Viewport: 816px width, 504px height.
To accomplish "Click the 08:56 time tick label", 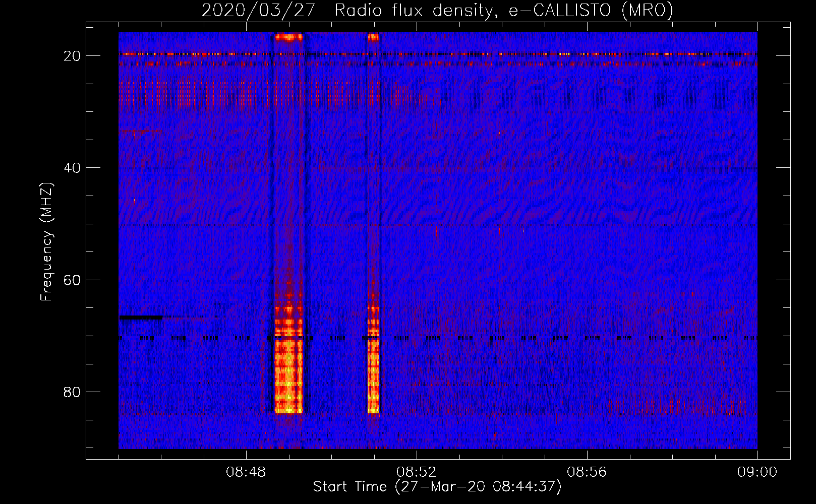I will click(x=587, y=472).
